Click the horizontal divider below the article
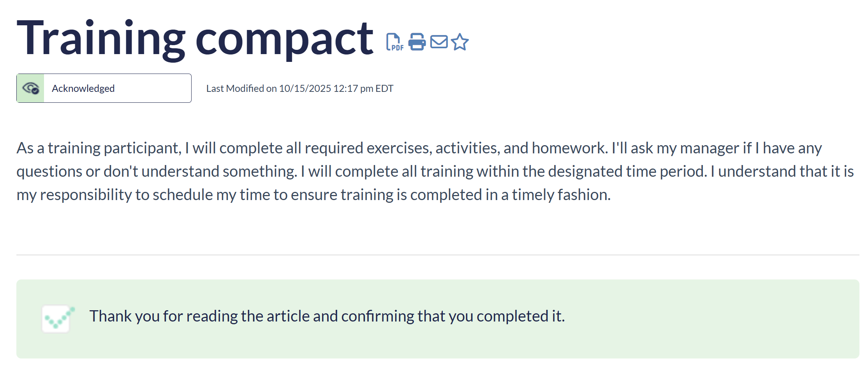868x376 pixels. [x=437, y=255]
